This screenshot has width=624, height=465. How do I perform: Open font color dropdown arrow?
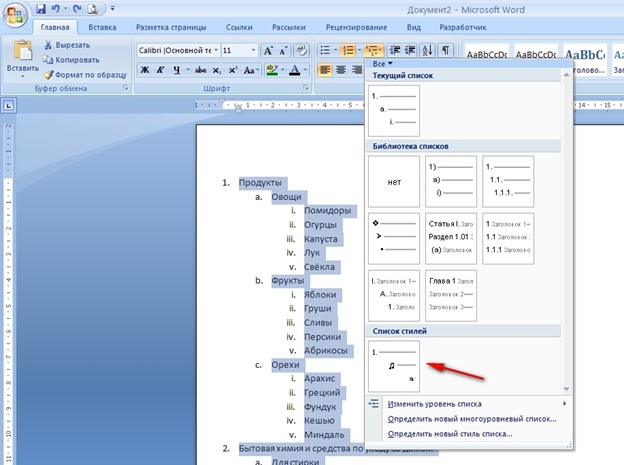[305, 70]
